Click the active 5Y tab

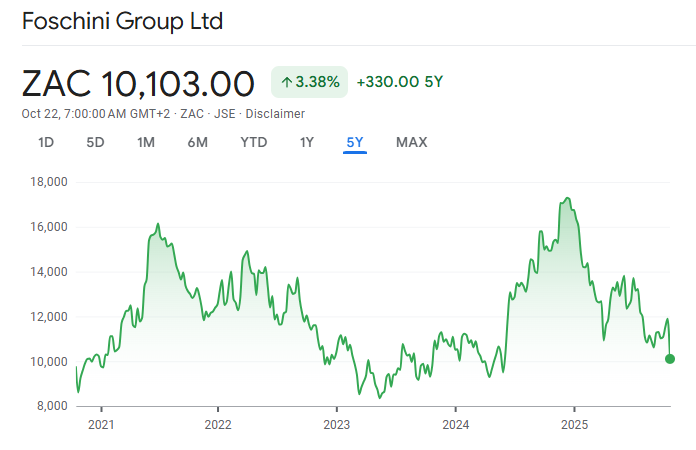[355, 142]
